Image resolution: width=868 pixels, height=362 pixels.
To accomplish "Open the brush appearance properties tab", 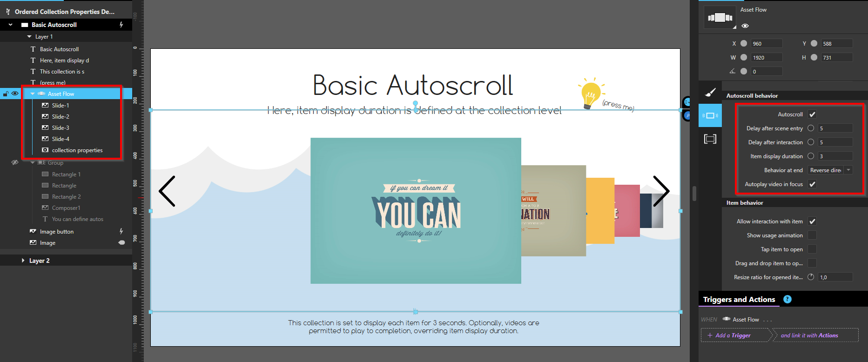I will tap(710, 92).
